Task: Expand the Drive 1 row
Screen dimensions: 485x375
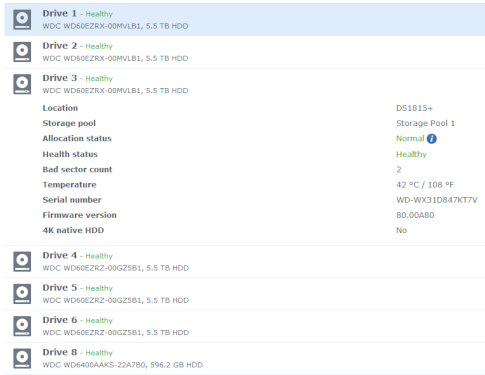Action: click(x=244, y=20)
